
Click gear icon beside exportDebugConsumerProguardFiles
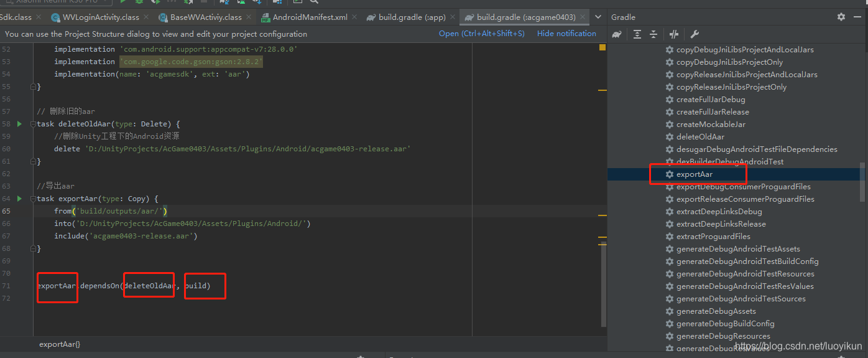point(670,187)
